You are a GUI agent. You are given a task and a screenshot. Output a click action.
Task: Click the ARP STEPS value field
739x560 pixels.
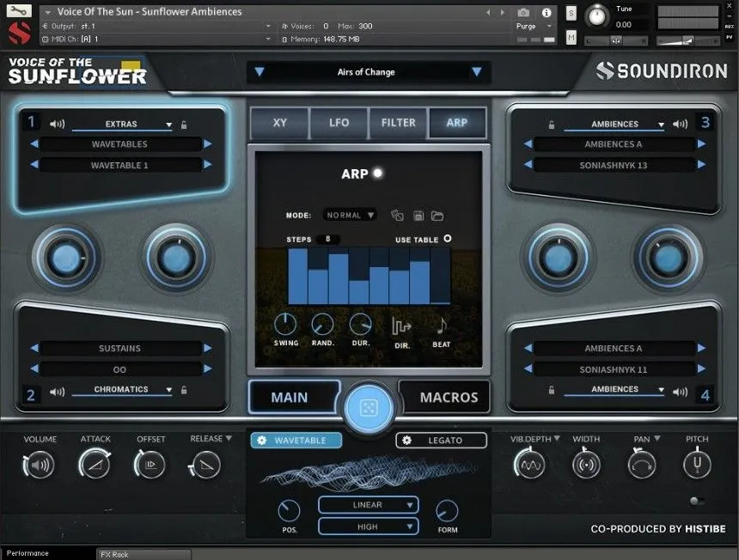pyautogui.click(x=327, y=239)
